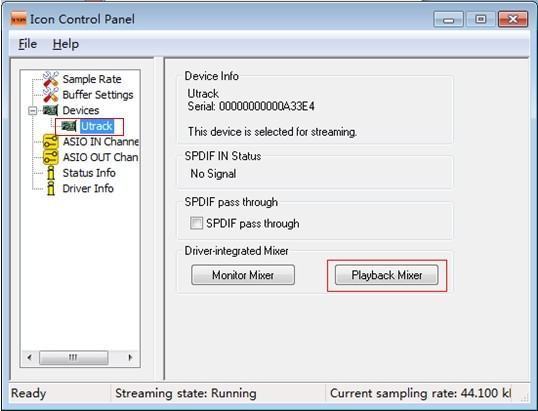Open the Playback Mixer
Viewport: 538px width, 411px height.
click(387, 275)
